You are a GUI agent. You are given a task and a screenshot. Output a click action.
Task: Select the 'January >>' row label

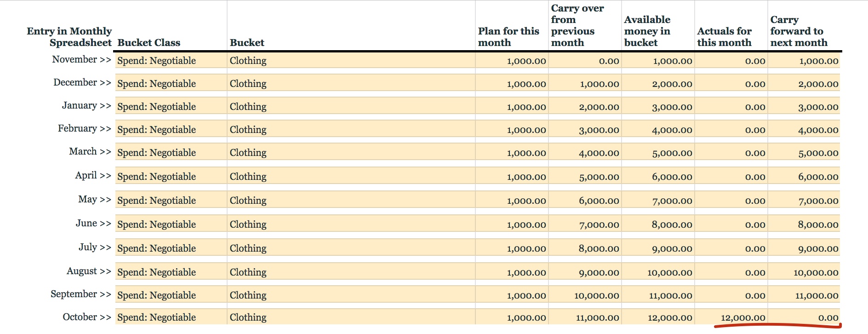point(87,105)
